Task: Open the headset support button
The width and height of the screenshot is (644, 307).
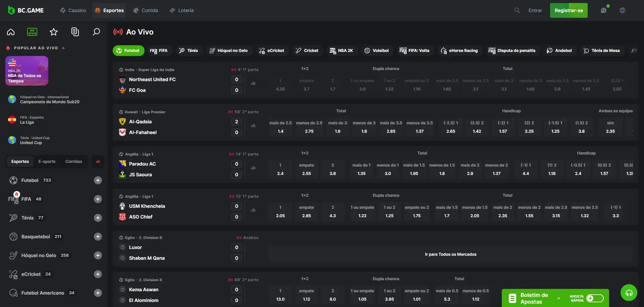Action: (x=629, y=293)
